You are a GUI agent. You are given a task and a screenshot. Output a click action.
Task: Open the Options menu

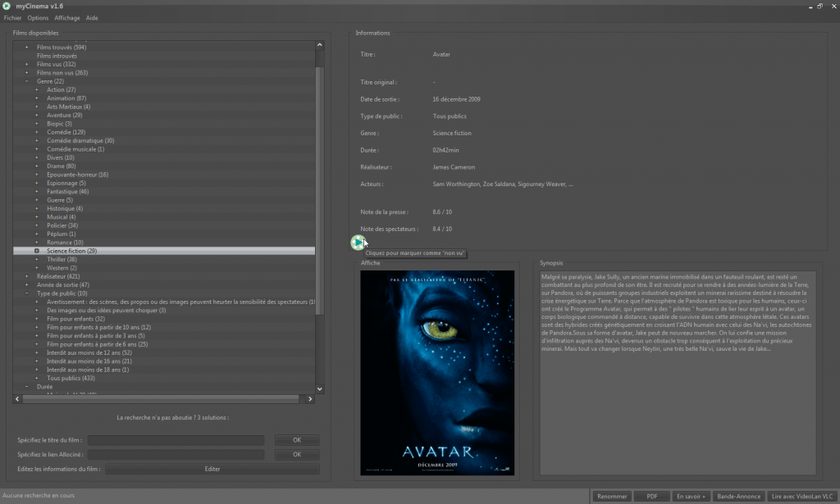38,18
